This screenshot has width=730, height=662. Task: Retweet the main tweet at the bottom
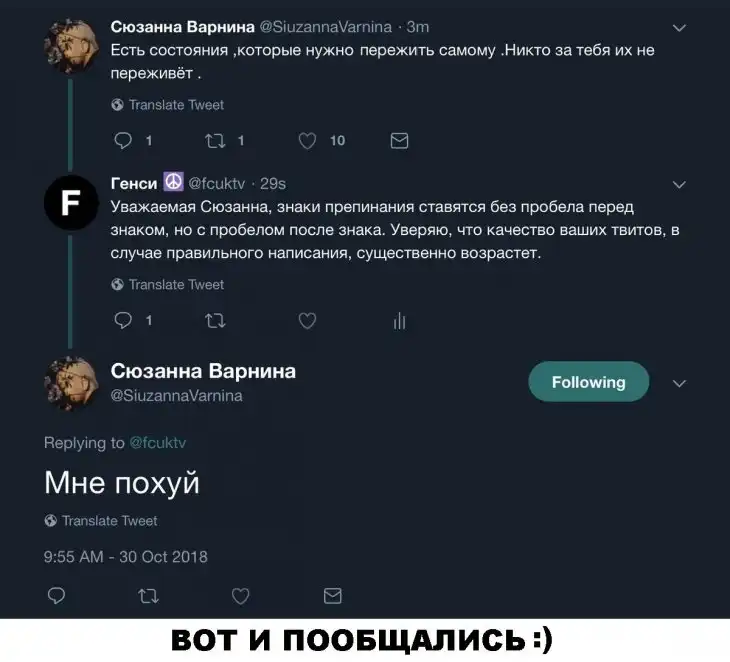click(149, 596)
